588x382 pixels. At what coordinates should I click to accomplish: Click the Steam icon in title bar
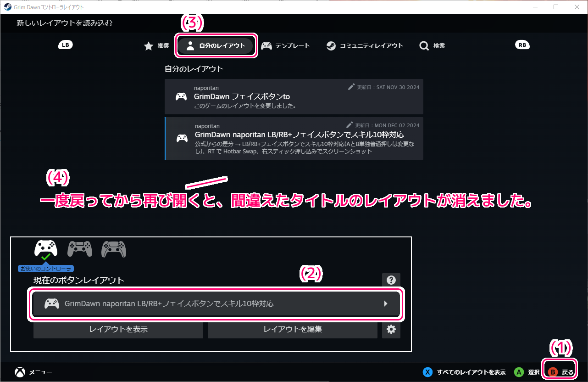[x=7, y=7]
